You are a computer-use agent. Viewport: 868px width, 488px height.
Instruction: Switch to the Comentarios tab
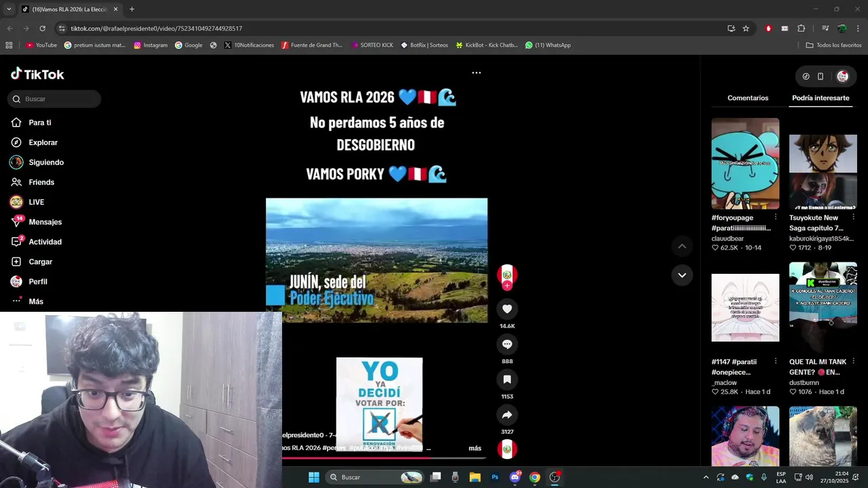tap(748, 98)
